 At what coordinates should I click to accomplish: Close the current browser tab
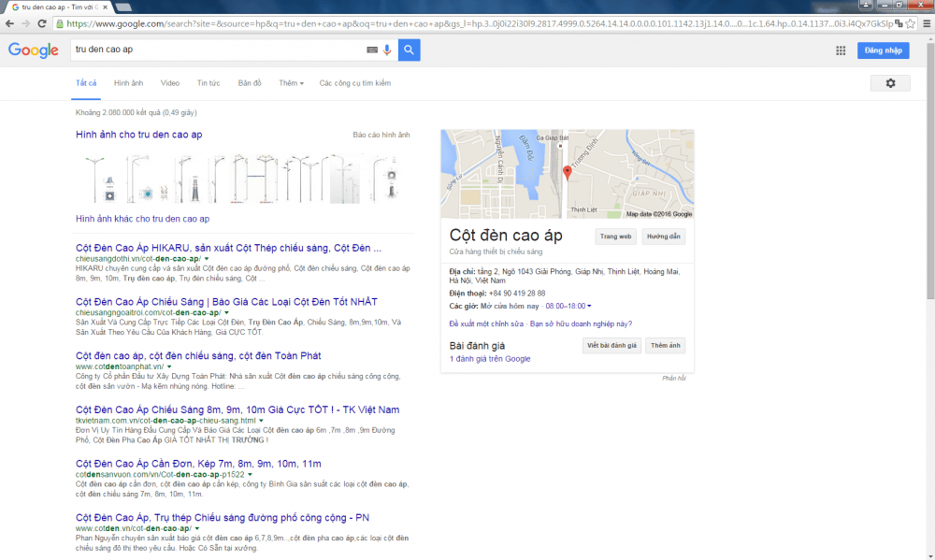coord(105,7)
